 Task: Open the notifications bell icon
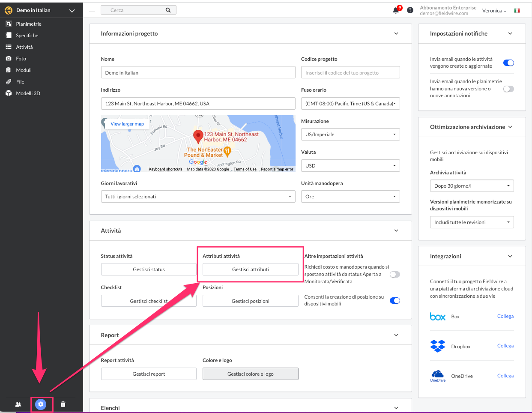(396, 10)
